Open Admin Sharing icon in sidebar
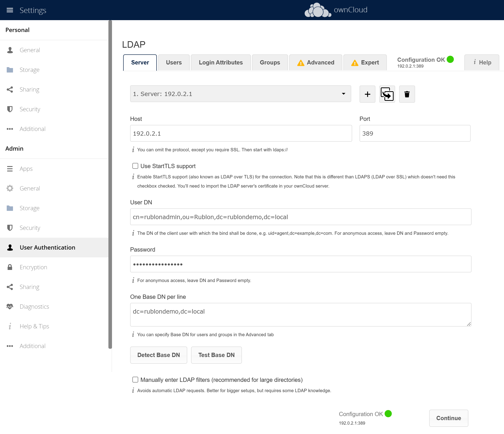Screen dimensions: 504x434 click(x=10, y=287)
